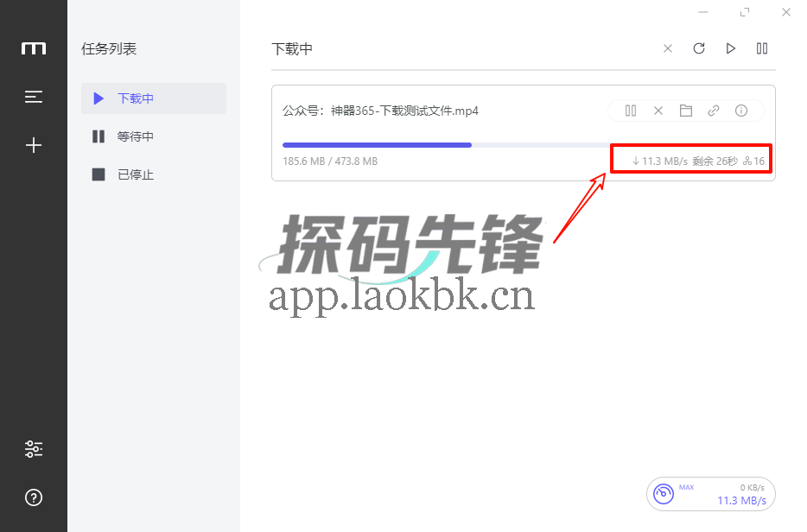Click remaining time 剩余 26秒
807x532 pixels.
pyautogui.click(x=715, y=161)
